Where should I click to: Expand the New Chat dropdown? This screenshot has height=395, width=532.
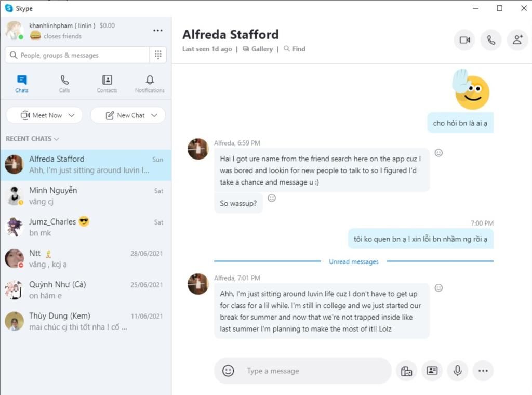tap(154, 115)
